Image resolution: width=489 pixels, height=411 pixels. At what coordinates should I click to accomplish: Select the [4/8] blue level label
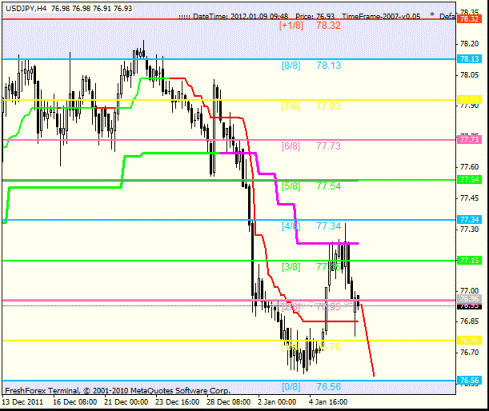(x=291, y=226)
